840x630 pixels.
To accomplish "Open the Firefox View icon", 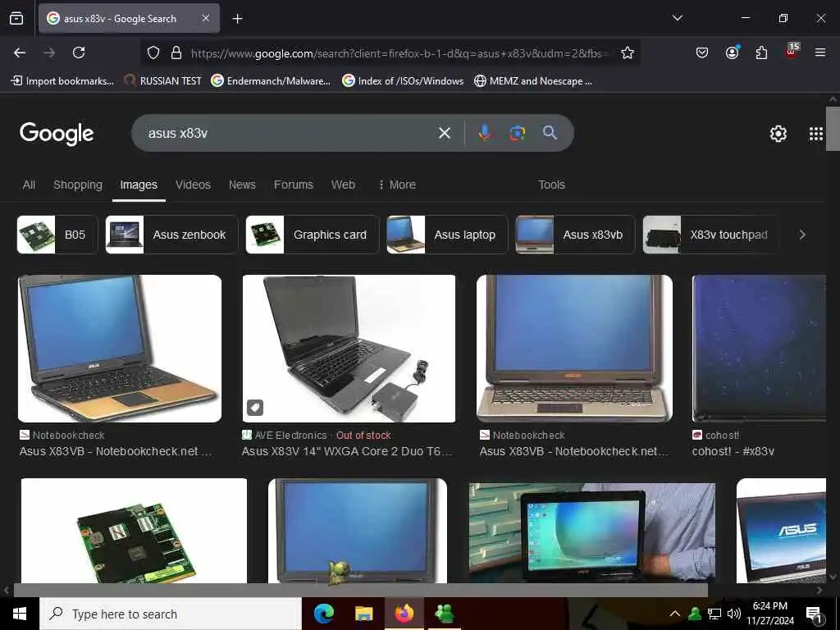I will (x=16, y=18).
